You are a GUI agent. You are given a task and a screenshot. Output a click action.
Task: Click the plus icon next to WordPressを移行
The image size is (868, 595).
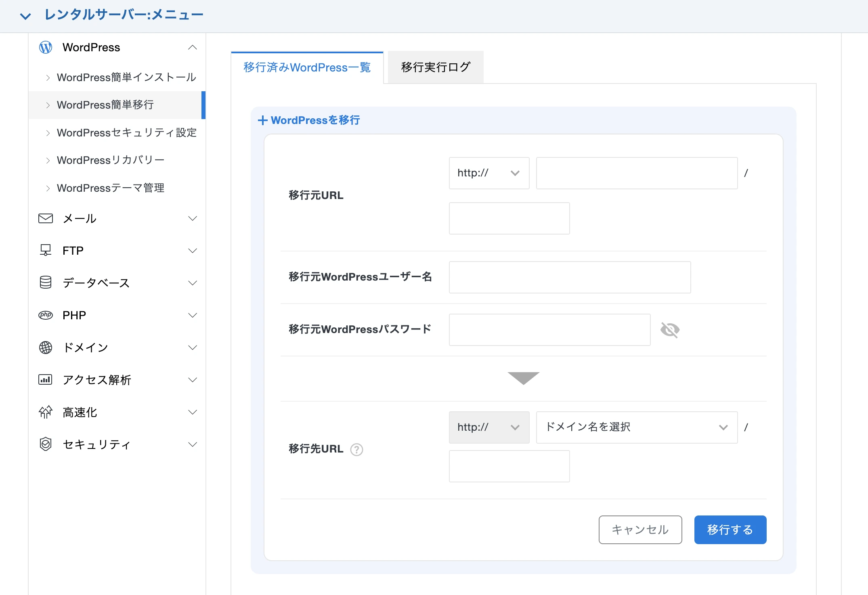click(262, 120)
